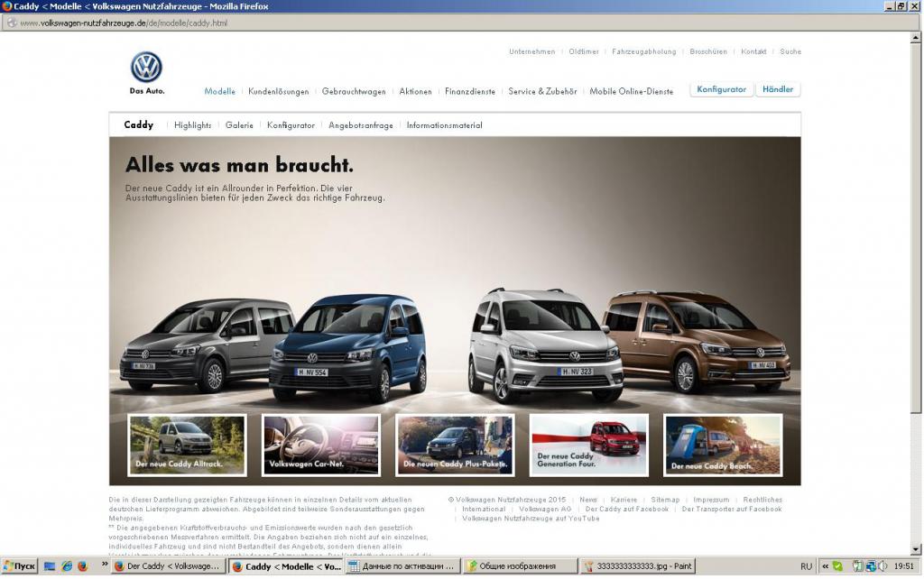Image resolution: width=924 pixels, height=579 pixels.
Task: Open the Der neue Caddy Alltrack thumbnail
Action: (x=187, y=446)
